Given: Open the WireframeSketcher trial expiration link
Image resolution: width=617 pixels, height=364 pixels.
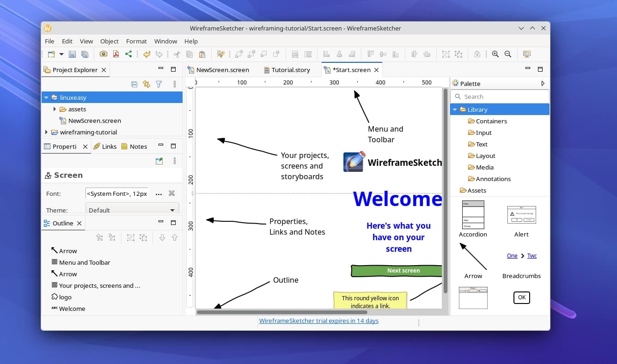Looking at the screenshot, I should click(319, 321).
